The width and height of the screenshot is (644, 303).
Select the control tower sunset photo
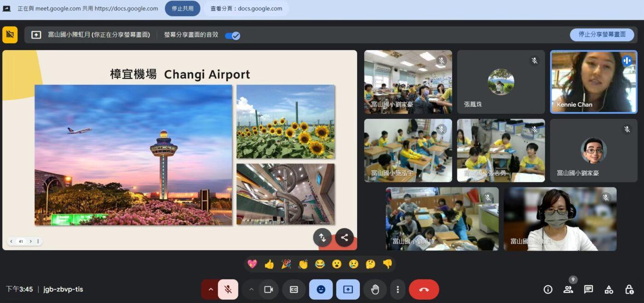click(x=133, y=155)
